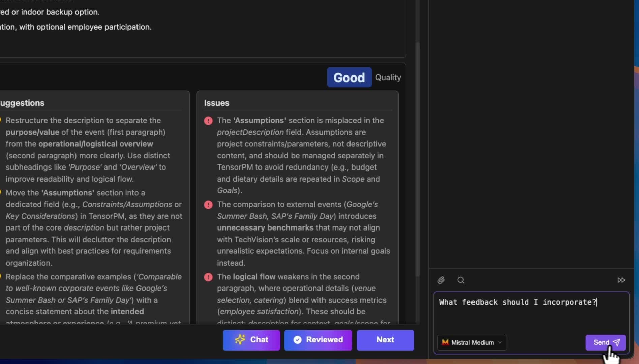Select the Issues panel heading
The height and width of the screenshot is (364, 639).
click(x=216, y=103)
